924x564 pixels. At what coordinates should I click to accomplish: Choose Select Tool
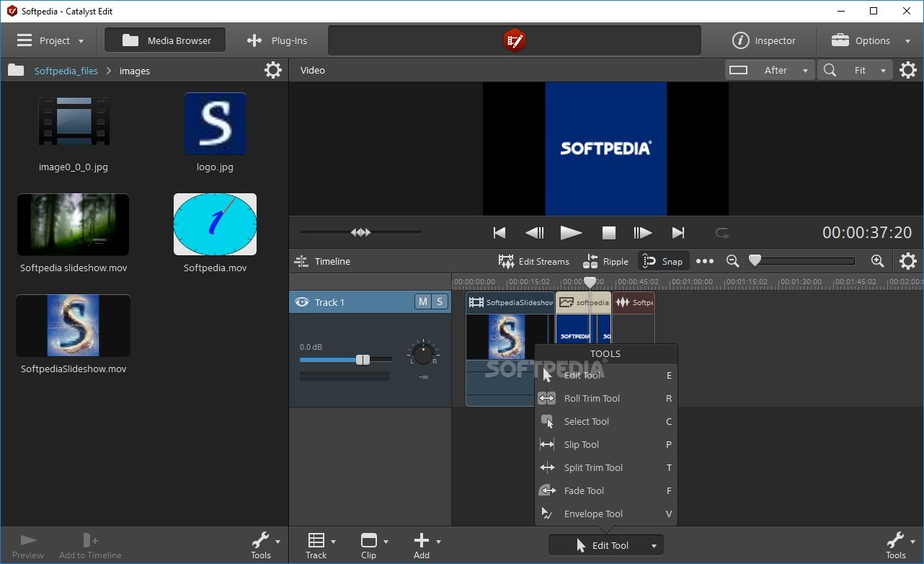pos(606,421)
